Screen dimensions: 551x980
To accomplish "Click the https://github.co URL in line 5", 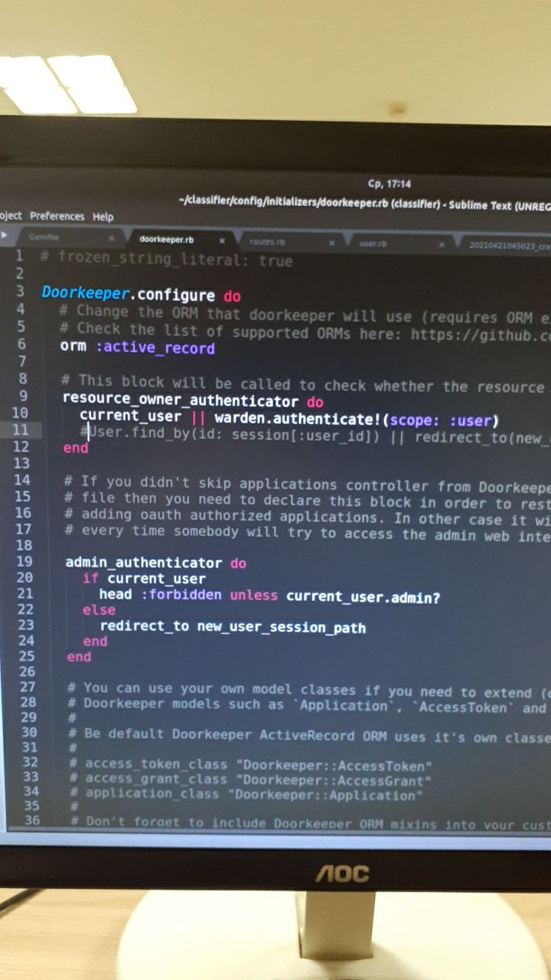I will (x=481, y=335).
